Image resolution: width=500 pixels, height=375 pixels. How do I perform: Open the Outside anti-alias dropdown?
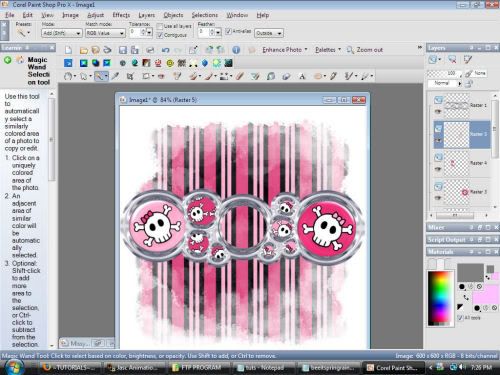tap(269, 33)
